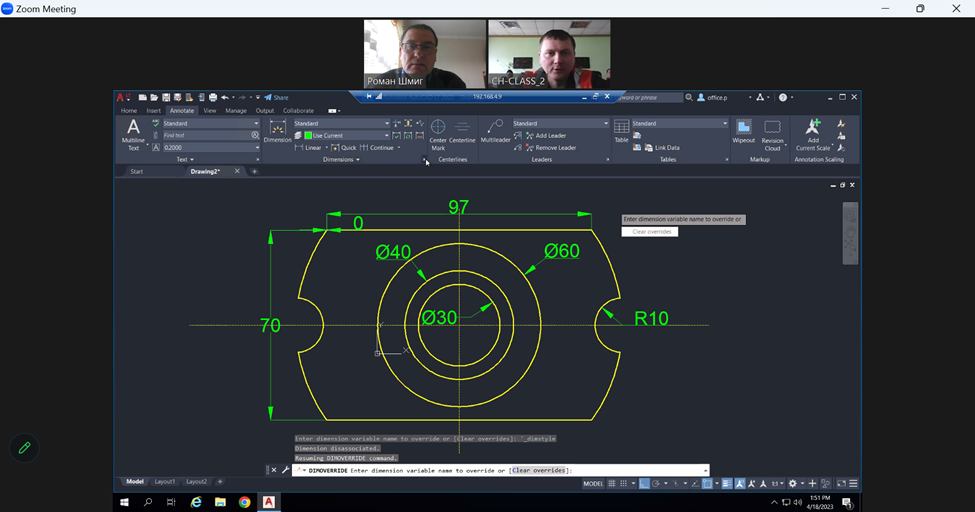The image size is (975, 512).
Task: Open the Table tool
Action: tap(621, 131)
